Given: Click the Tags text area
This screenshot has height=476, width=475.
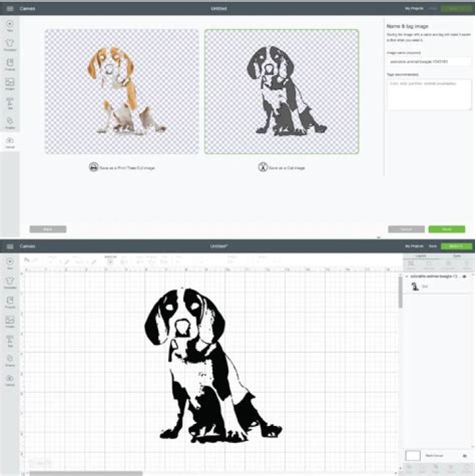Looking at the screenshot, I should tap(429, 94).
